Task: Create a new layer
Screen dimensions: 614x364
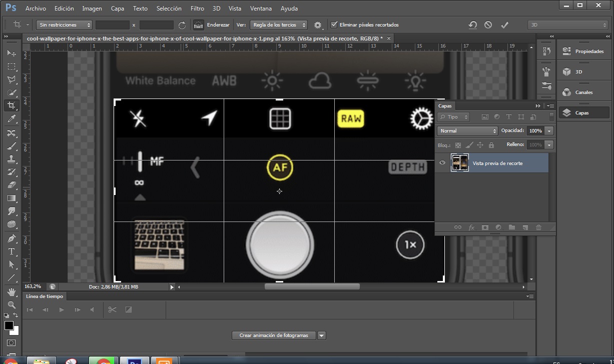Action: [x=525, y=227]
